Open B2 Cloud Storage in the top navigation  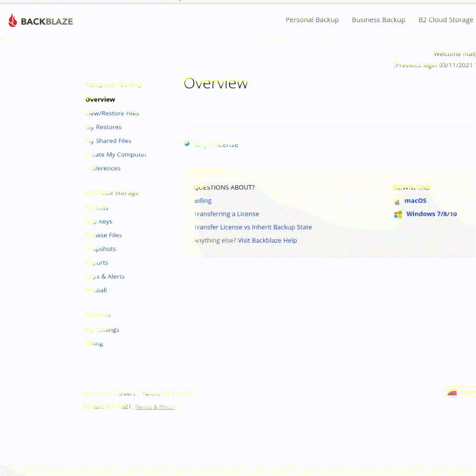(x=445, y=20)
